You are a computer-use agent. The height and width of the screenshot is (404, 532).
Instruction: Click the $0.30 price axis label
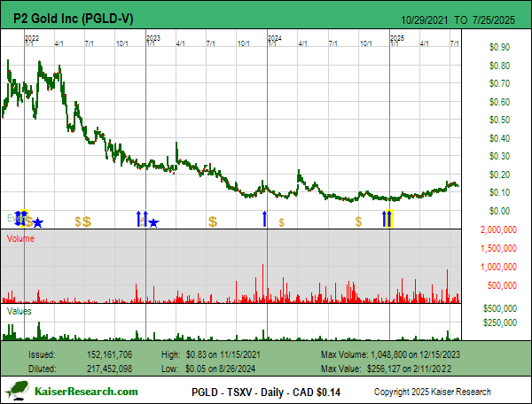[x=499, y=156]
